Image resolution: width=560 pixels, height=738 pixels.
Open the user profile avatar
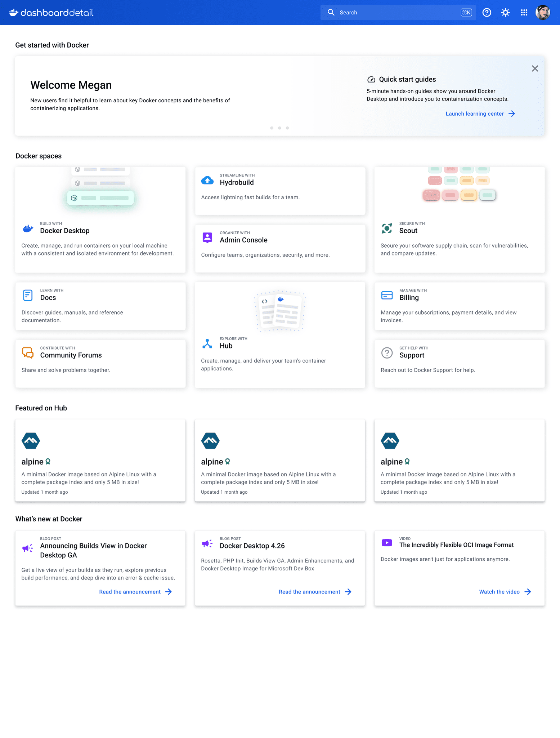[x=543, y=13]
